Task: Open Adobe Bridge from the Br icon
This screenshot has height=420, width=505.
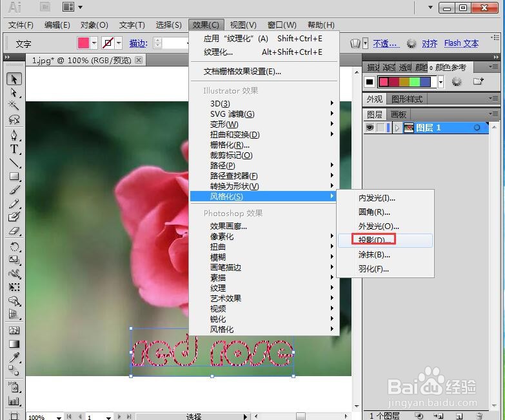Action: (x=45, y=6)
